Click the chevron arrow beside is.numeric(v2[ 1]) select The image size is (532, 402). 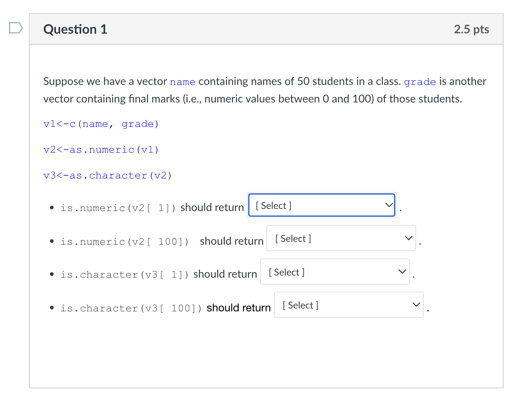click(389, 205)
